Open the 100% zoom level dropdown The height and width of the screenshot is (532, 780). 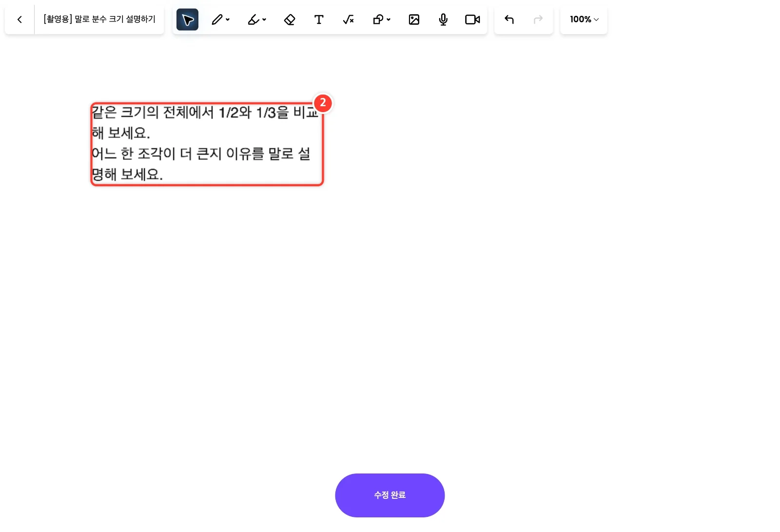(584, 20)
